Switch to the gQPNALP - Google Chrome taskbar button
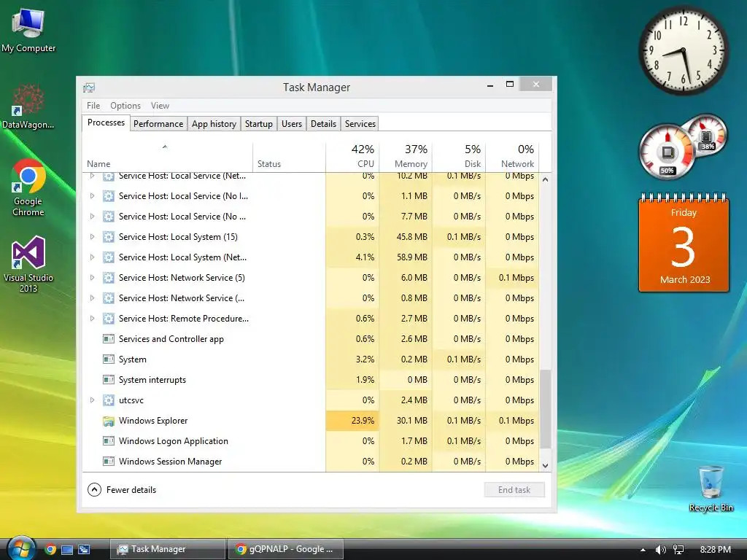The width and height of the screenshot is (747, 560). [x=285, y=550]
